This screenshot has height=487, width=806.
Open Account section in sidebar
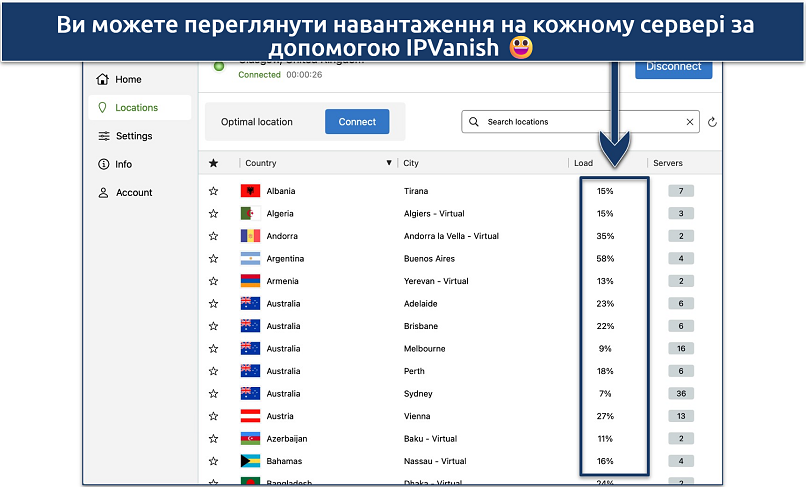125,192
